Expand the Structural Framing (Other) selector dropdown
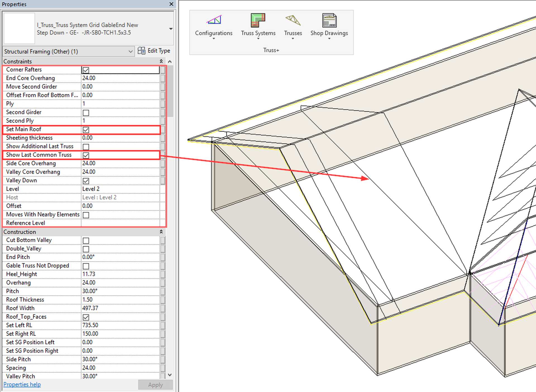536x392 pixels. 131,51
